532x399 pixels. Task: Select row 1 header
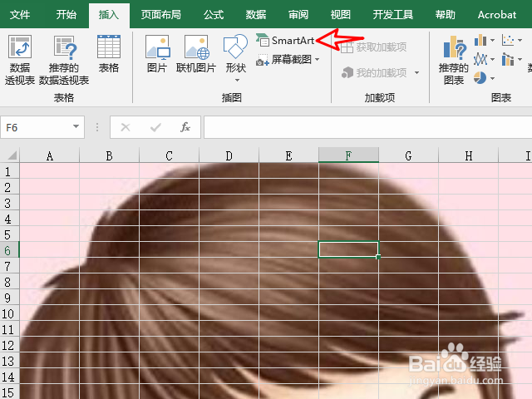tap(9, 171)
